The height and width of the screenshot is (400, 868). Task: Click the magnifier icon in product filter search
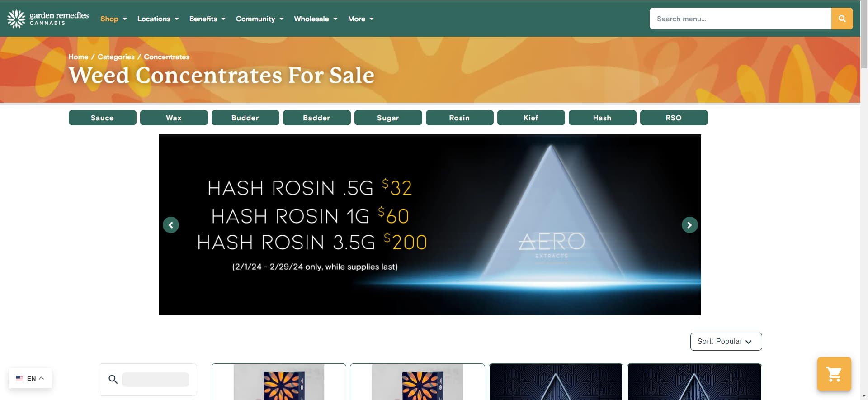[x=113, y=379]
